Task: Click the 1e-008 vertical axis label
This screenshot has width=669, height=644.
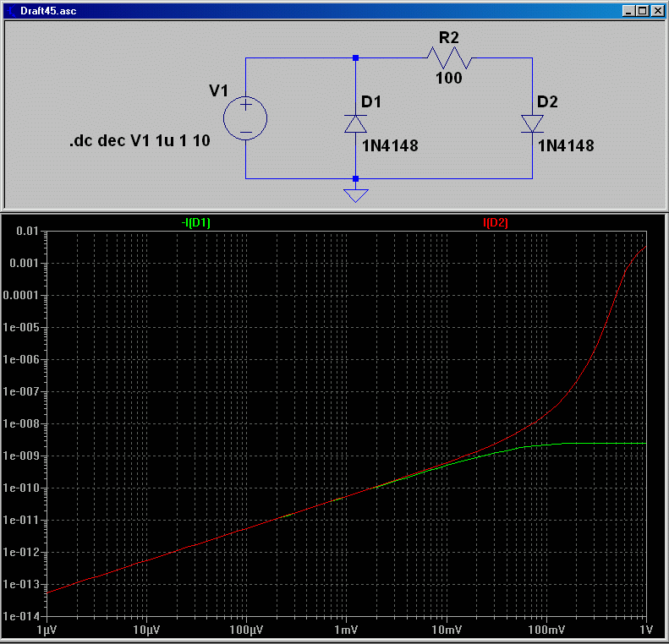Action: coord(21,423)
